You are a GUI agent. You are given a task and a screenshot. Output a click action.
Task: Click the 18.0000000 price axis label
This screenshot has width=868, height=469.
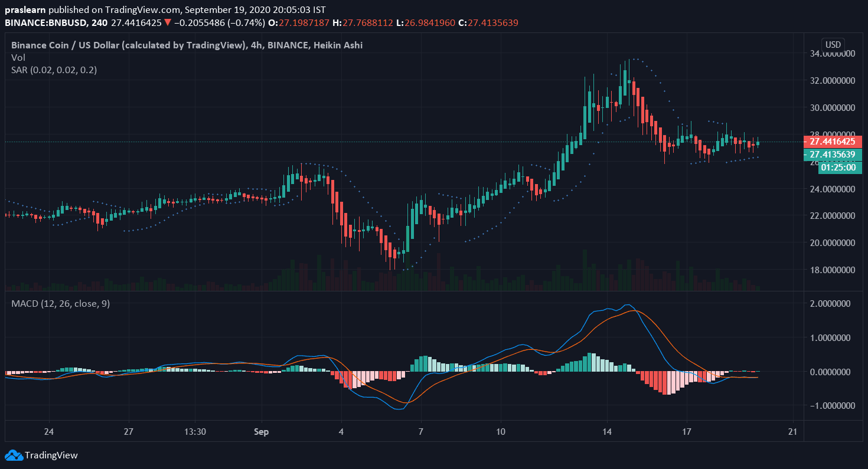833,270
